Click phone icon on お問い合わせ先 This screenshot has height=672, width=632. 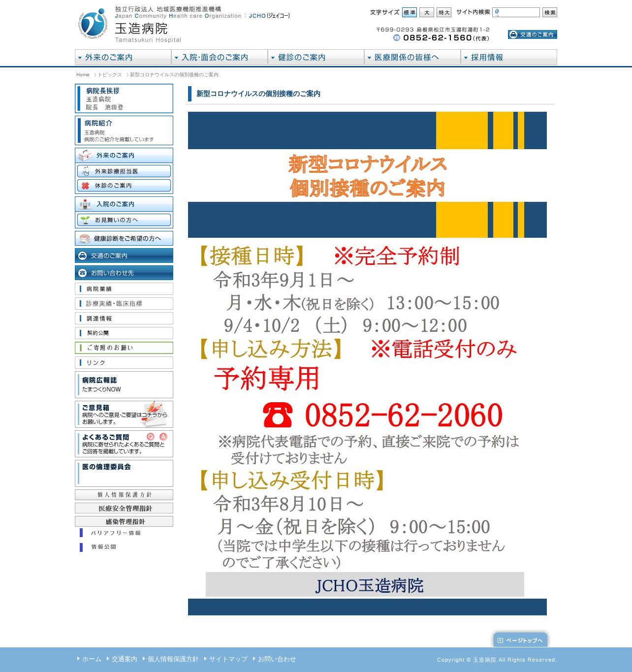click(83, 273)
